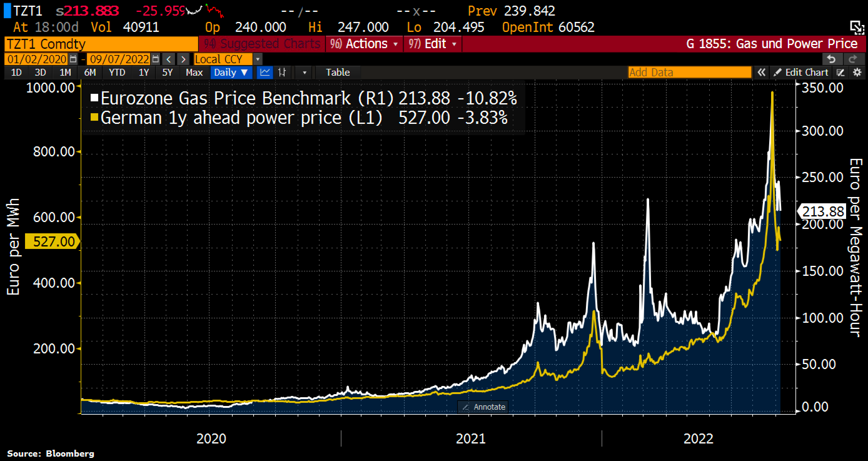This screenshot has height=461, width=868.
Task: Open the end date calendar picker
Action: click(155, 59)
